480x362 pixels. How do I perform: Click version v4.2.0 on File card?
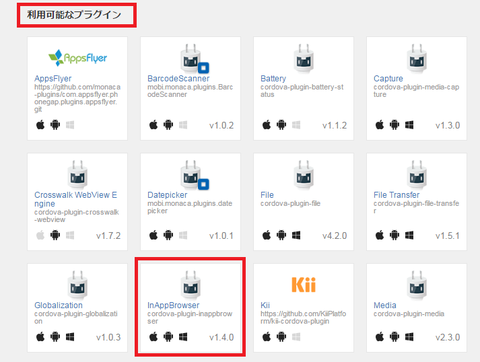[x=334, y=236]
